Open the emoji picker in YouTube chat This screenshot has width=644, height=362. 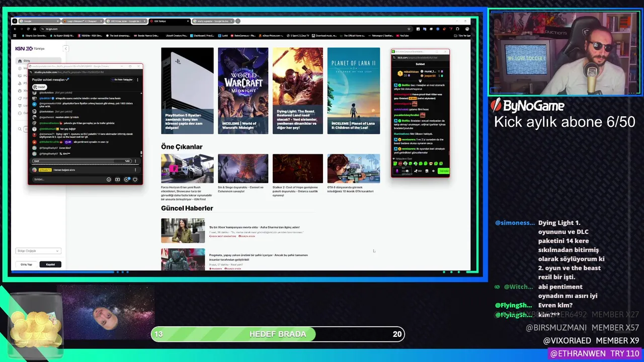coord(109,179)
